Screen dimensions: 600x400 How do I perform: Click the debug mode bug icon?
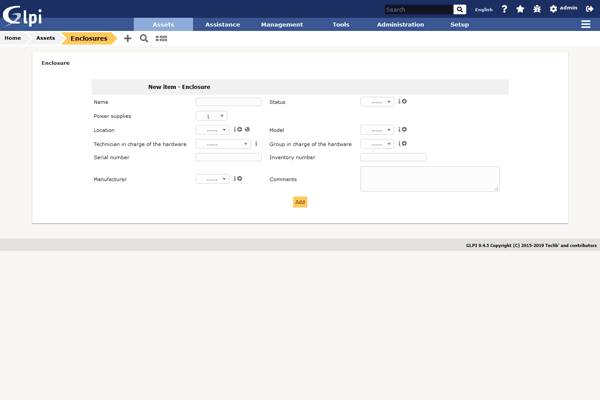coord(537,9)
